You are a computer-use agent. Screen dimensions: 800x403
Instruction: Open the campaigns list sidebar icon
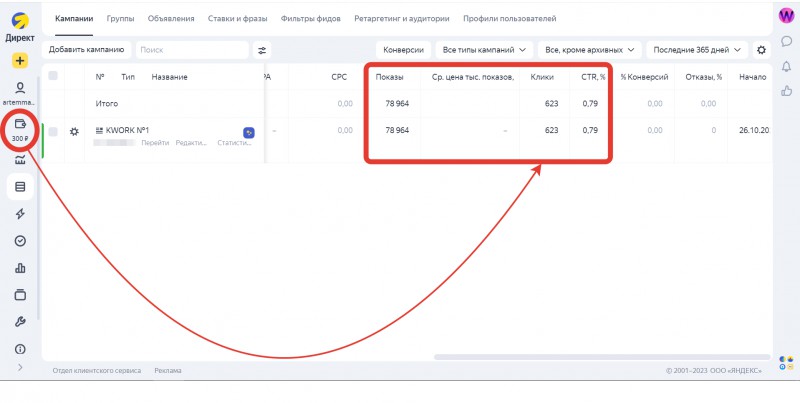tap(20, 187)
